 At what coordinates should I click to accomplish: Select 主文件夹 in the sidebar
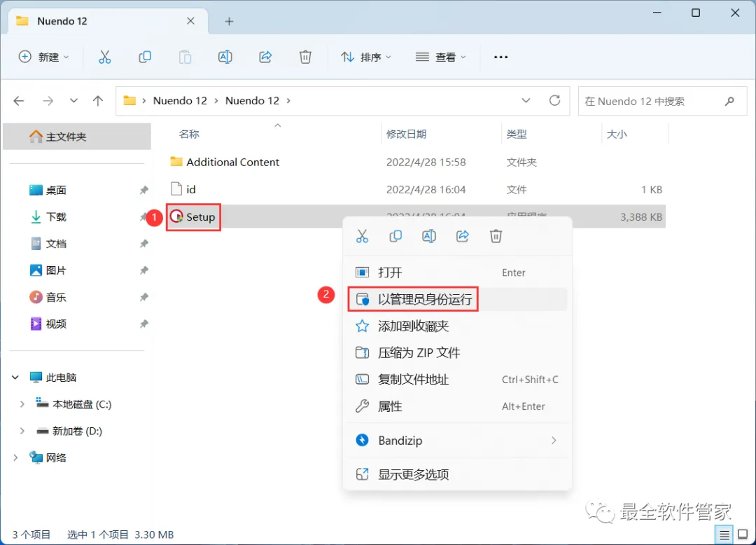[77, 137]
